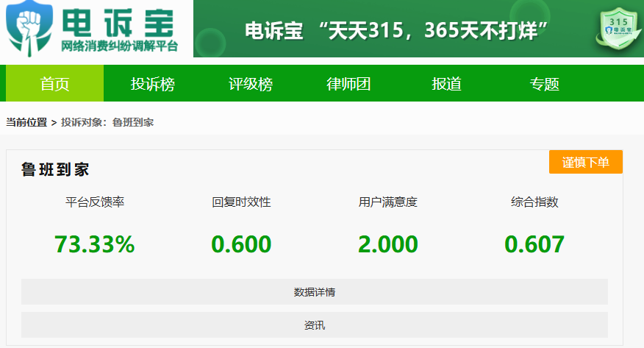Click the 综合指数 label
The image size is (644, 348).
[x=534, y=202]
